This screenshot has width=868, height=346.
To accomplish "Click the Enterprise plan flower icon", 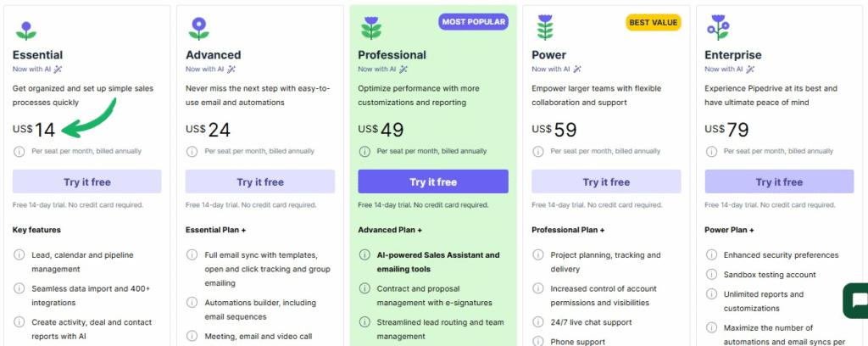I will point(717,28).
